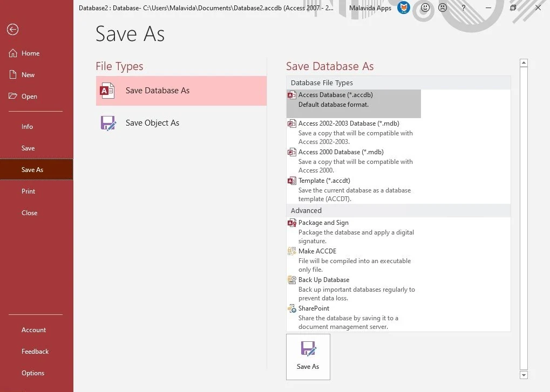Click the Open folder icon
Image resolution: width=550 pixels, height=392 pixels.
(x=13, y=96)
